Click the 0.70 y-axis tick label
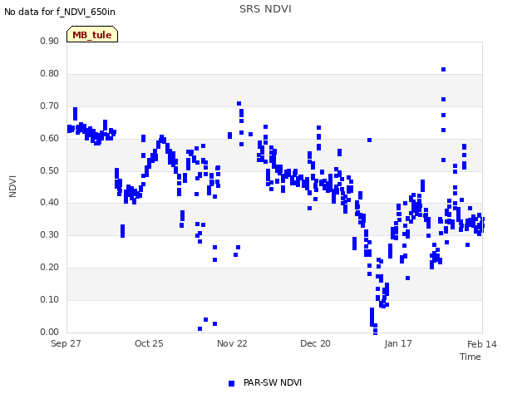 pos(50,106)
